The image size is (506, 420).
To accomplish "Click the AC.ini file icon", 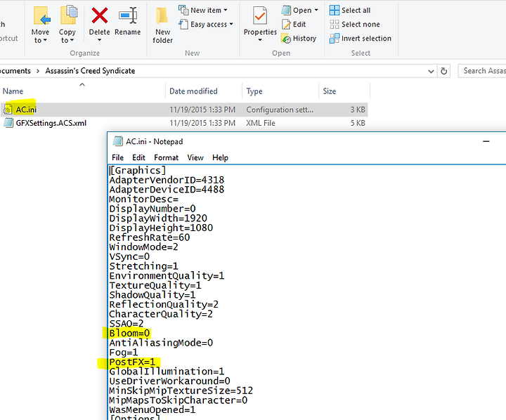I will [8, 110].
